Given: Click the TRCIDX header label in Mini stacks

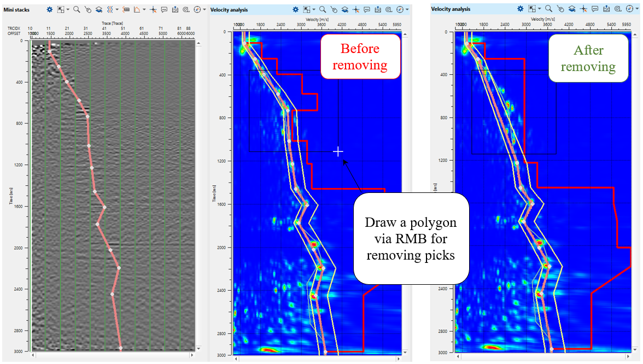Looking at the screenshot, I should point(14,28).
